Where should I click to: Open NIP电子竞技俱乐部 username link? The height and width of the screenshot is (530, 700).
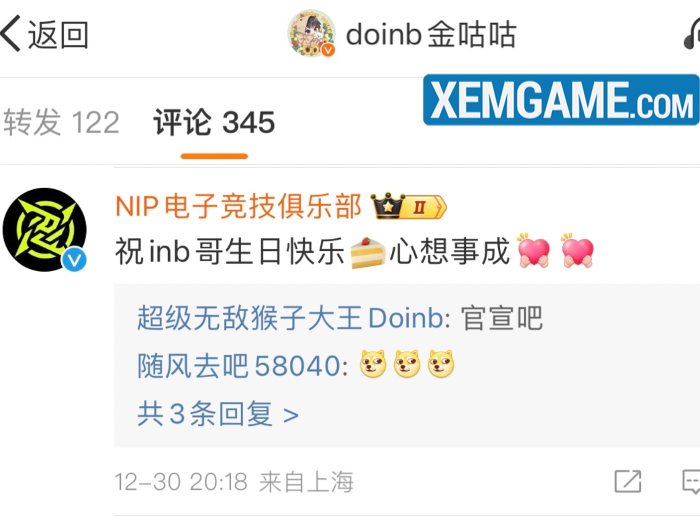click(x=238, y=206)
